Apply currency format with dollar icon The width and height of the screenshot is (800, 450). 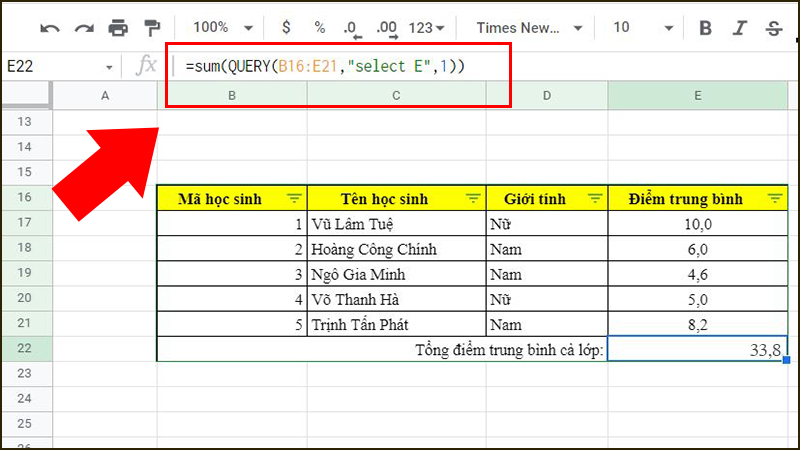click(286, 27)
